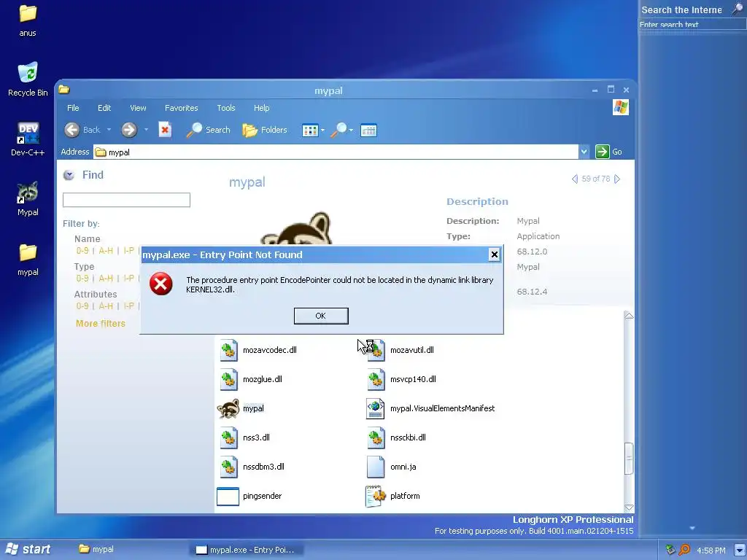The height and width of the screenshot is (560, 747).
Task: Click the sidebar Search the Internet text field
Action: point(692,25)
